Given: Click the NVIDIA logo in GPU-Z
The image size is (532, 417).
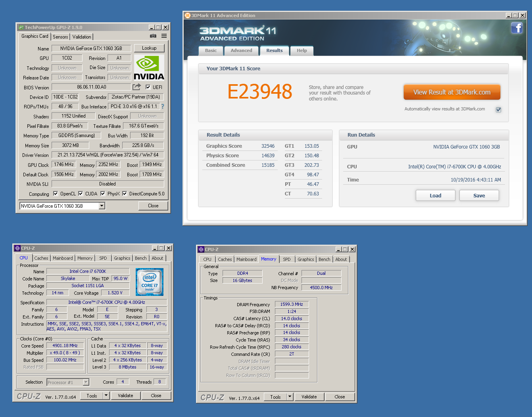Looking at the screenshot, I should point(149,68).
